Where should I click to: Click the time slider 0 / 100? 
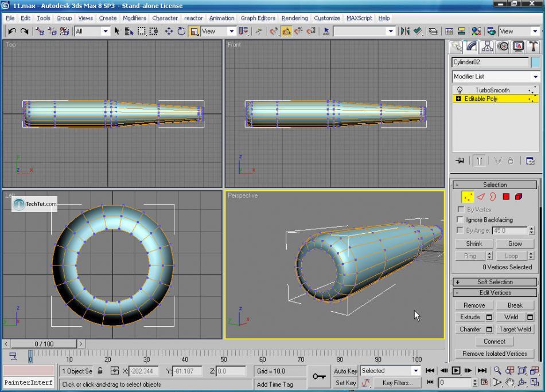click(44, 344)
